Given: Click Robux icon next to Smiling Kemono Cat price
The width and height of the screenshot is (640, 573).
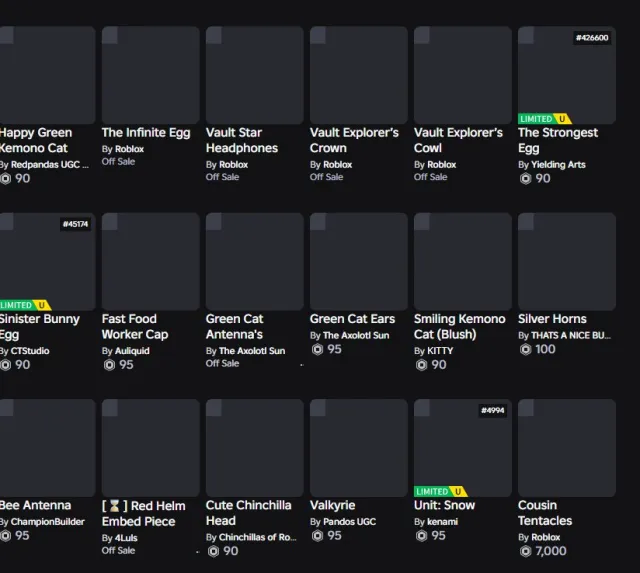Looking at the screenshot, I should tap(421, 364).
